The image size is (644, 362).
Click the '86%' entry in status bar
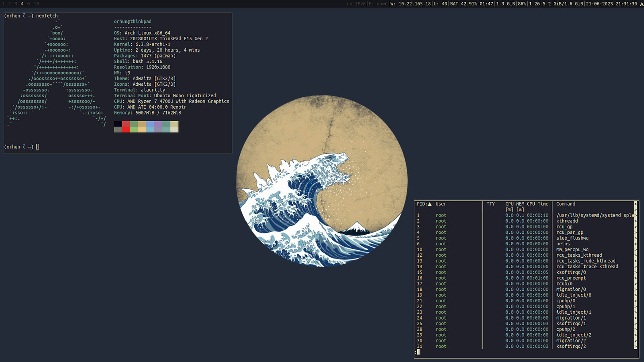click(522, 4)
